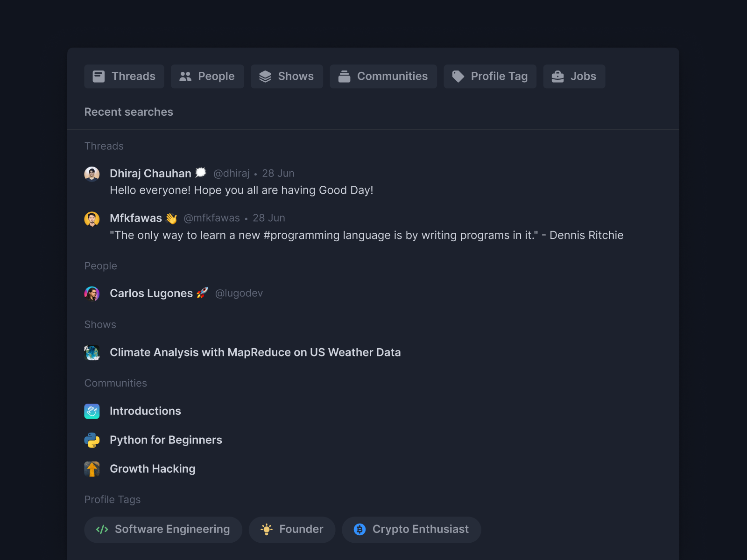Open the Shows filter tab

[x=287, y=76]
